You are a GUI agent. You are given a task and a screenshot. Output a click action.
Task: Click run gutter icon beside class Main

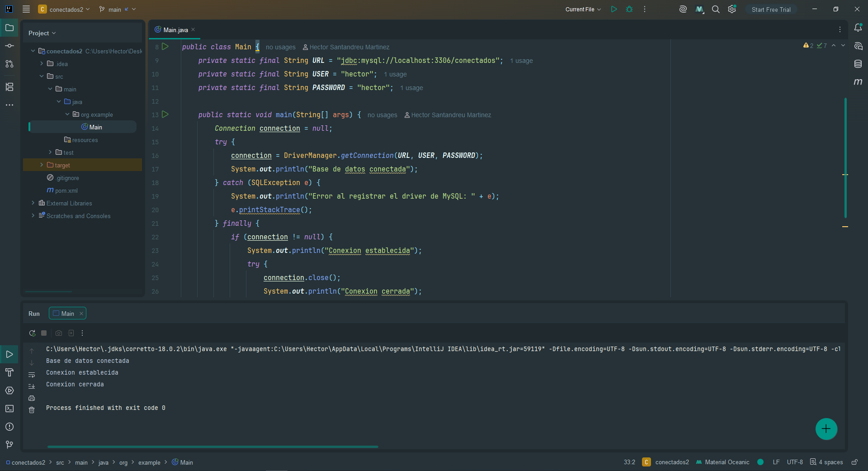[x=165, y=47]
